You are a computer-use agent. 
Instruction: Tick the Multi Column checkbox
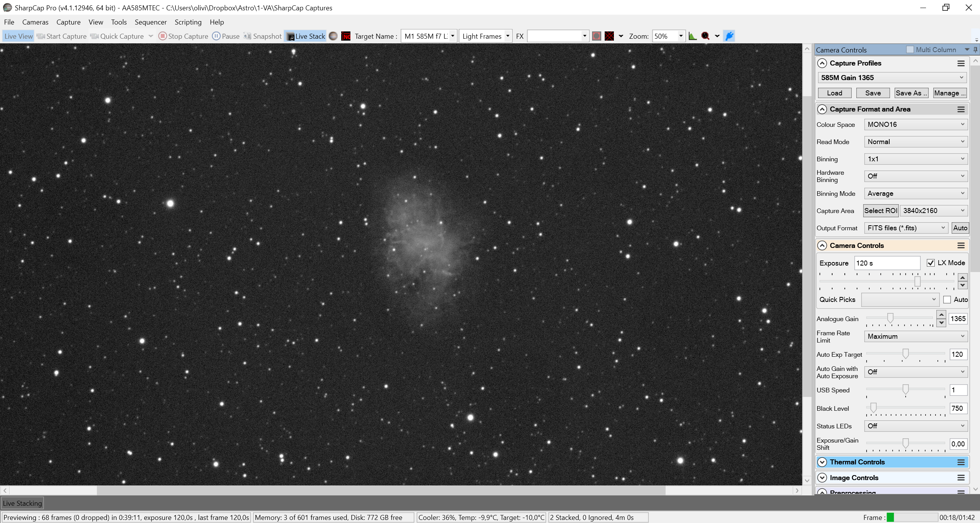click(910, 50)
